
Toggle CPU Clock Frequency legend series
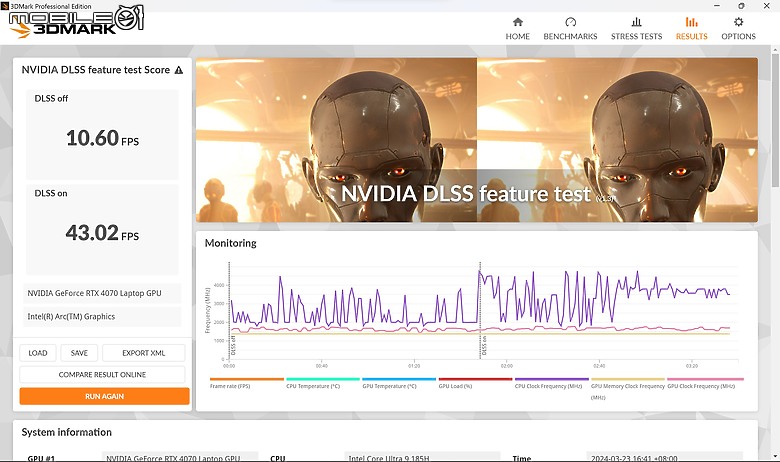click(551, 383)
